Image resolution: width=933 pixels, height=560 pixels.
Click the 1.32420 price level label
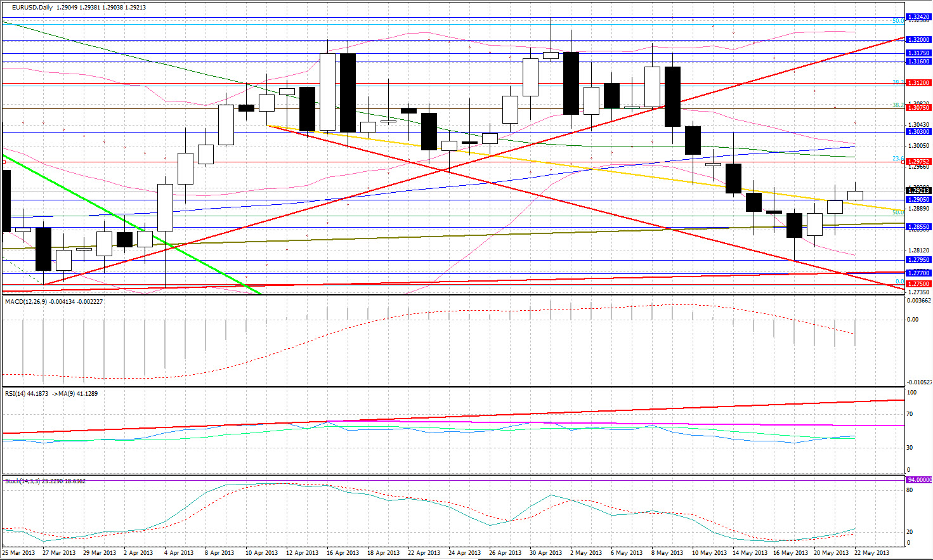pos(918,17)
